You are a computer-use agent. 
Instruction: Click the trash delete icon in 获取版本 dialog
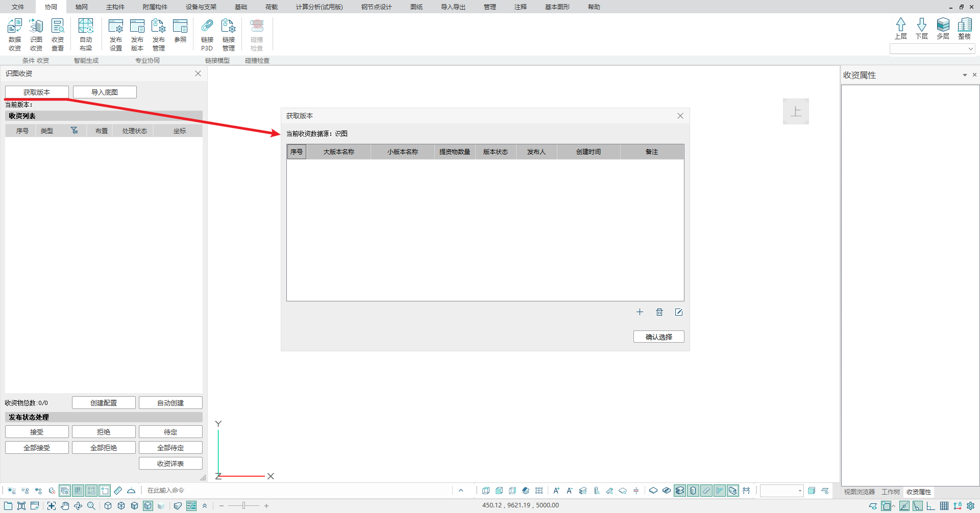(x=659, y=312)
